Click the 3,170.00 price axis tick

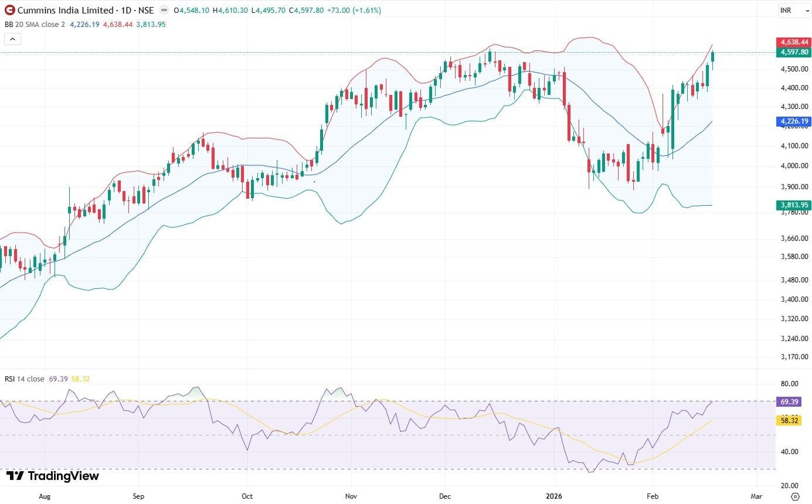click(794, 356)
